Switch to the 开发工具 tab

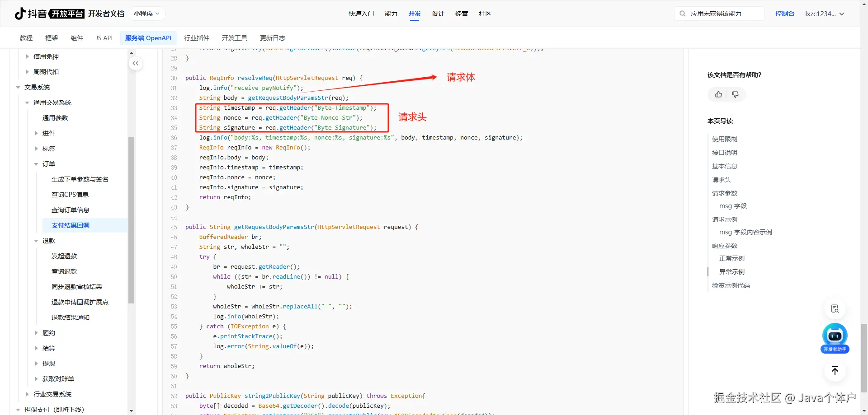pos(235,38)
